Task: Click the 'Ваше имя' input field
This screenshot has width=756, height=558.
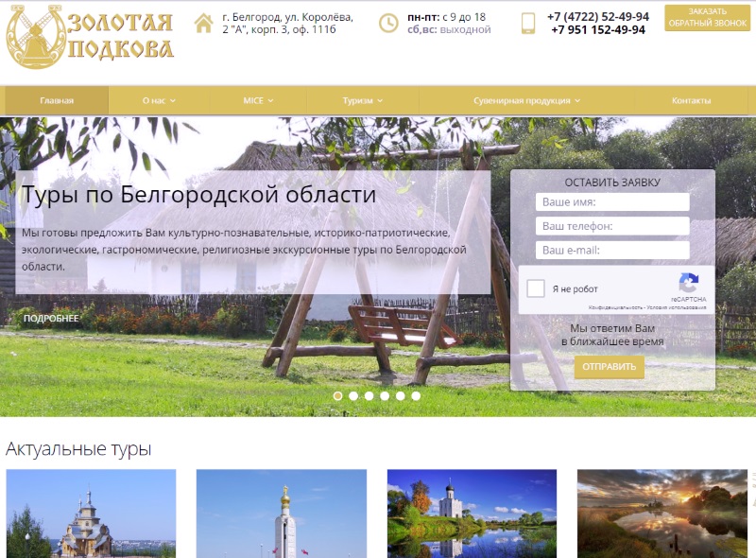Action: (612, 202)
